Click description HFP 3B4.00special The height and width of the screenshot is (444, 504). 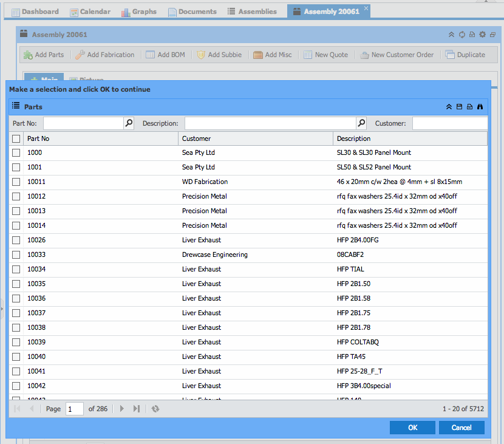pos(364,386)
